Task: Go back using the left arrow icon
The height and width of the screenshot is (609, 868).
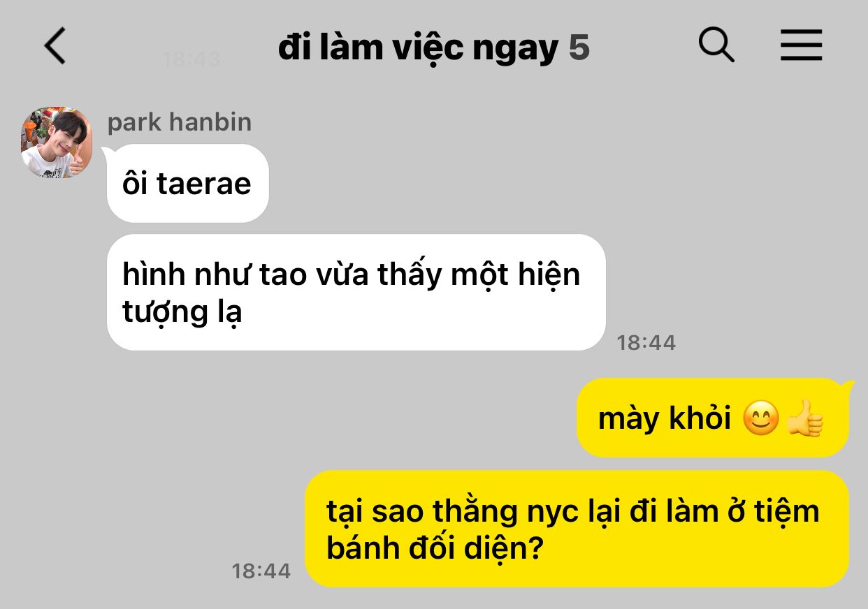Action: pyautogui.click(x=55, y=46)
